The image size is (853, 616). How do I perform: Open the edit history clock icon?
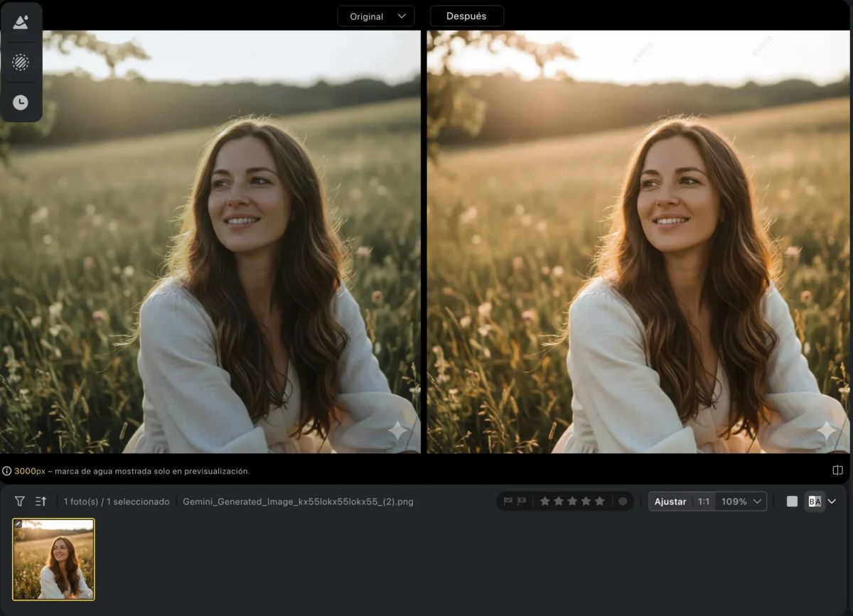[x=21, y=102]
